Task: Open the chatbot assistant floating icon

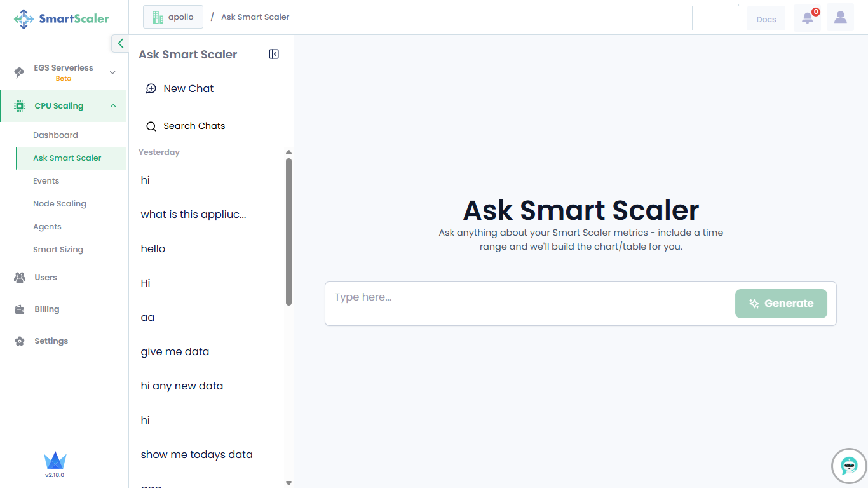Action: [849, 466]
